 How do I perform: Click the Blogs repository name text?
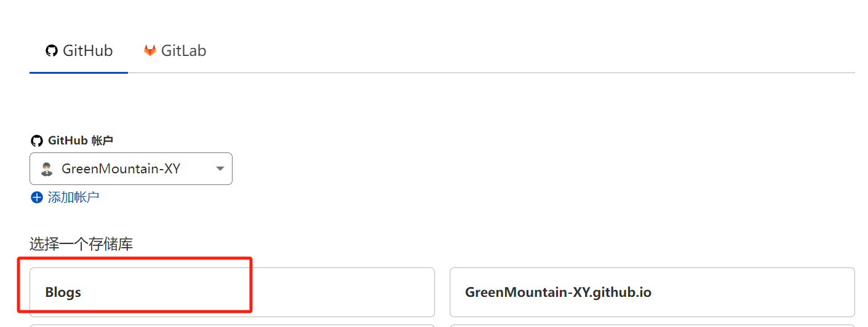pos(63,293)
